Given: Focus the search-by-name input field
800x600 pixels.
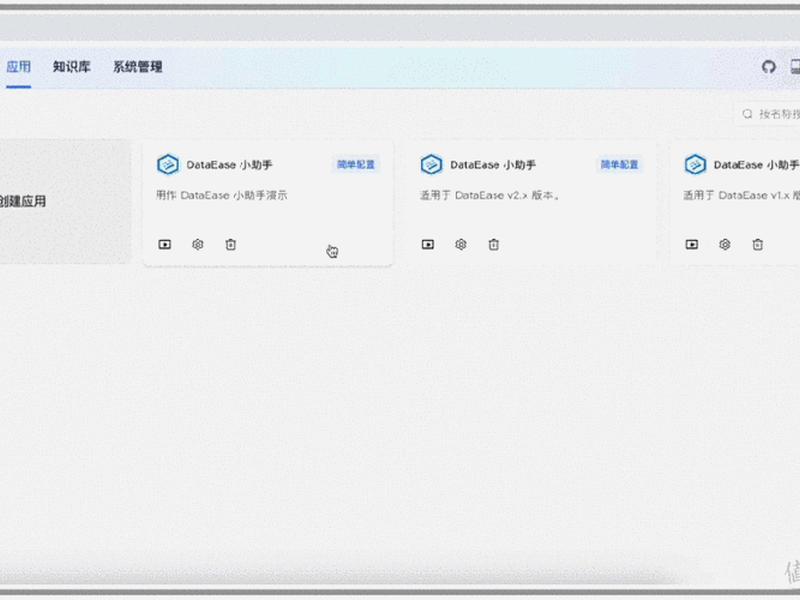Looking at the screenshot, I should pyautogui.click(x=768, y=114).
